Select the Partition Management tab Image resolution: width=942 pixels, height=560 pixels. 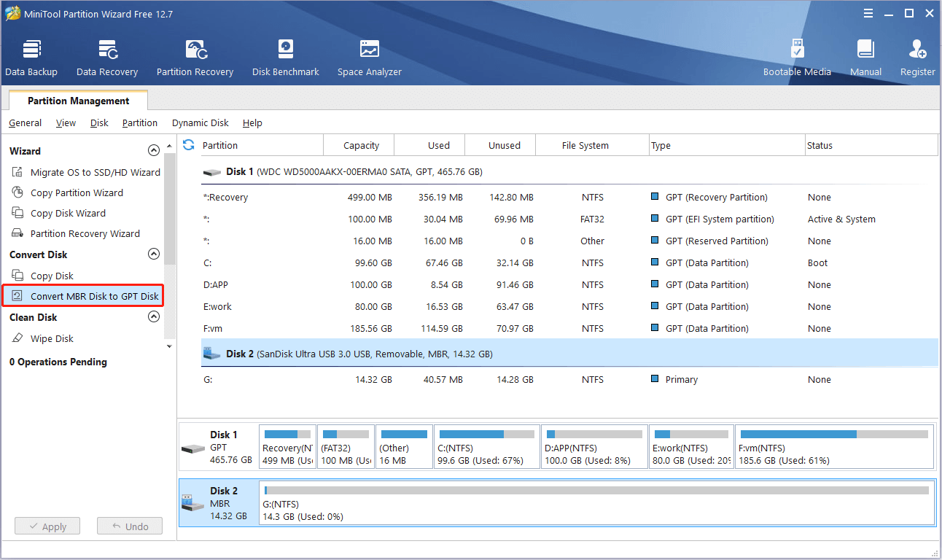point(78,101)
